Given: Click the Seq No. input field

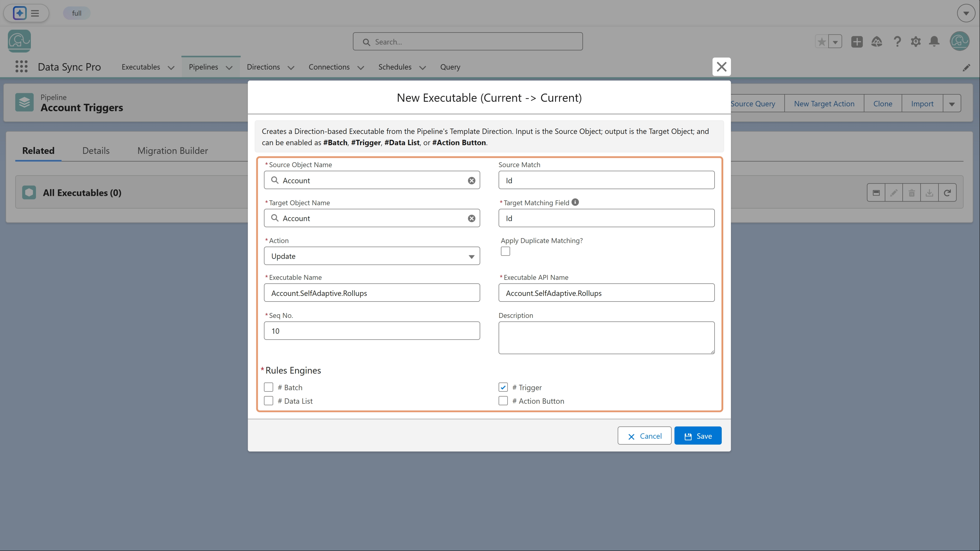Looking at the screenshot, I should coord(372,331).
